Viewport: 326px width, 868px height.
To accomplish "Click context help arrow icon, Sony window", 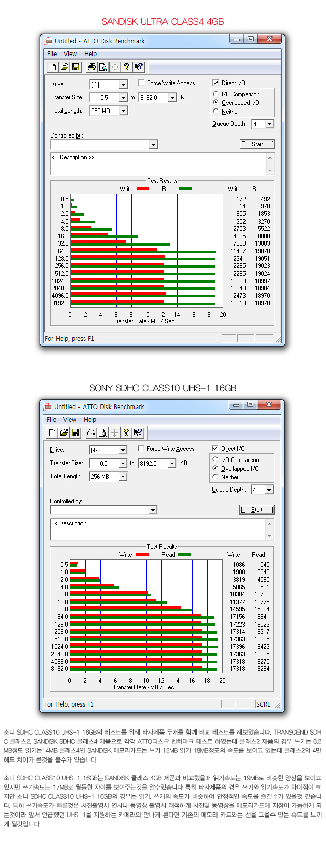I will pyautogui.click(x=138, y=432).
